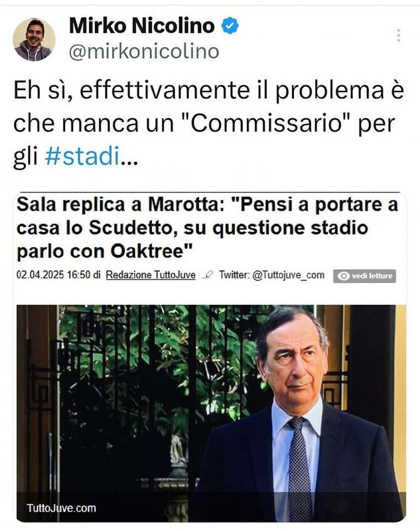Open the three-dot more options menu
Screen dimensions: 420x531
click(x=399, y=35)
